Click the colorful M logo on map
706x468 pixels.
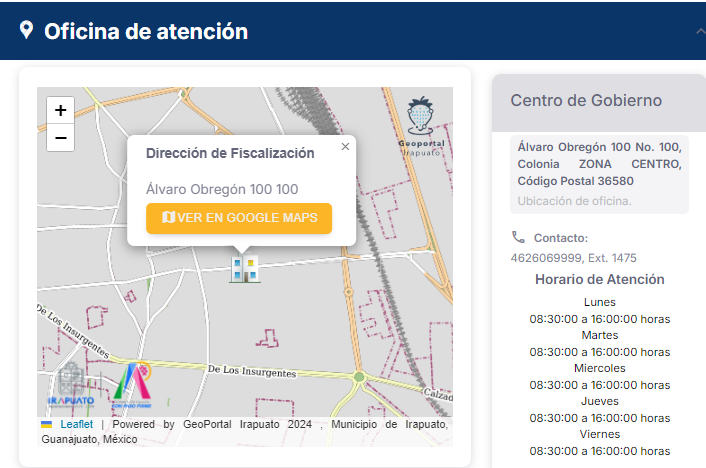(x=132, y=385)
